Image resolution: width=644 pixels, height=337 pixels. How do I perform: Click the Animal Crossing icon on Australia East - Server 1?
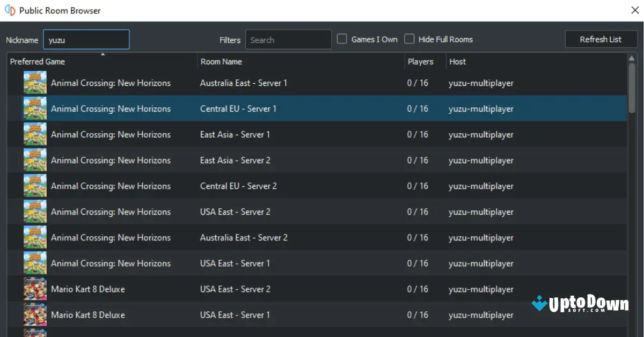tap(35, 83)
